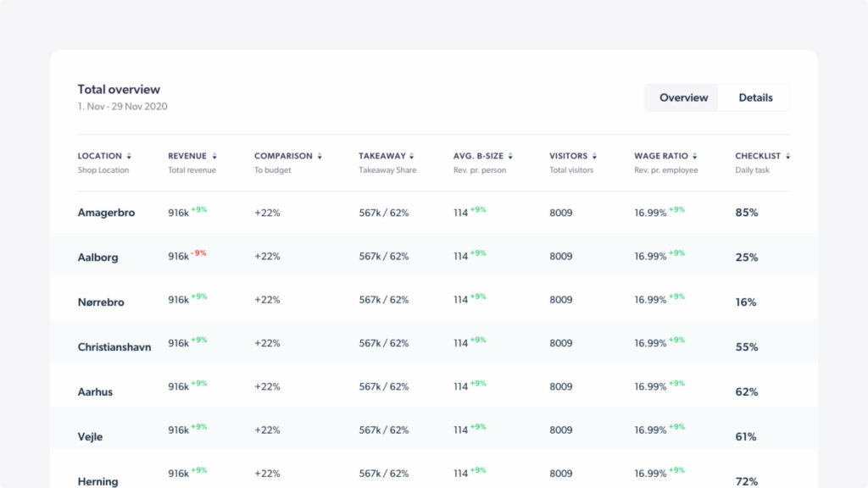Image resolution: width=868 pixels, height=488 pixels.
Task: Click Aalborg's red -9% revenue change
Action: click(198, 252)
